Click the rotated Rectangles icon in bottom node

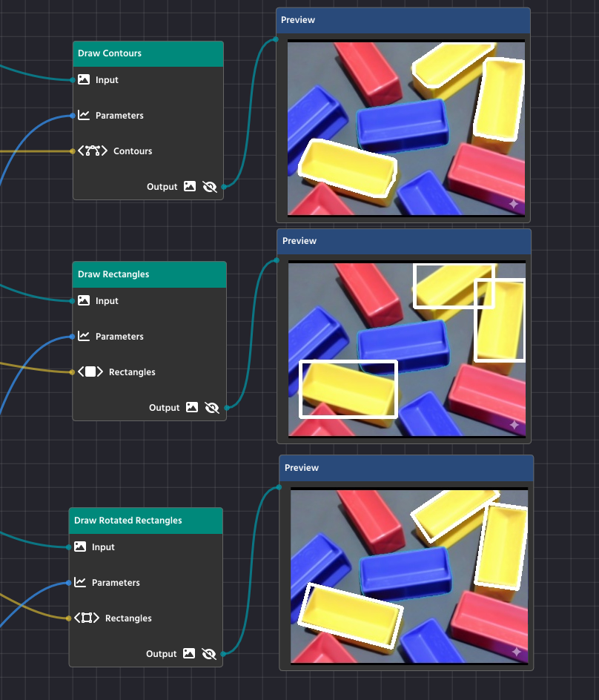[x=87, y=618]
